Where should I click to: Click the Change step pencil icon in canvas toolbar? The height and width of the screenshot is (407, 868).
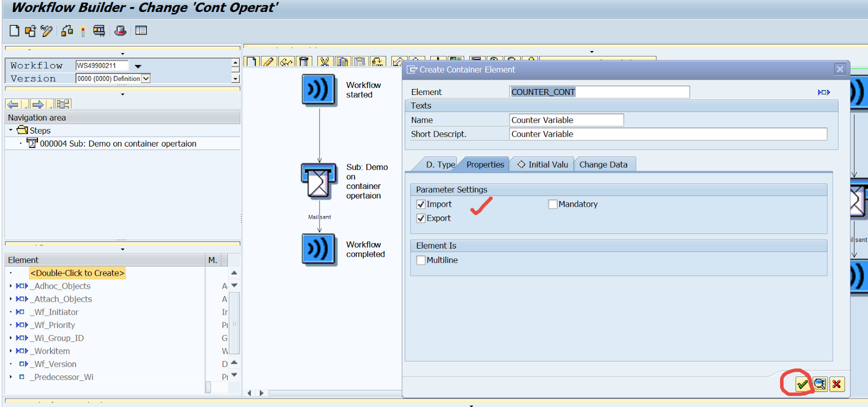[x=269, y=61]
